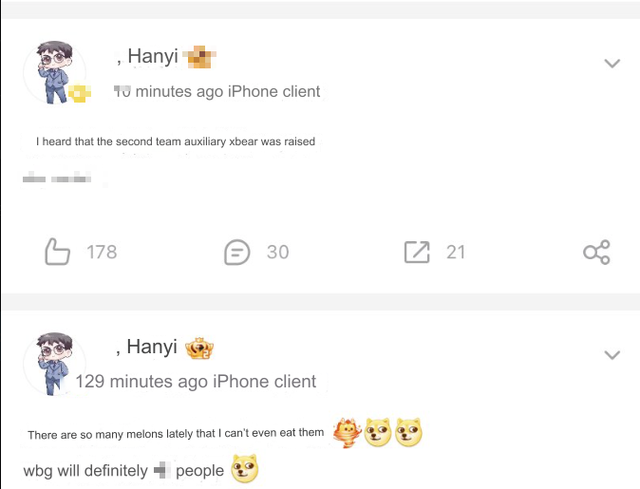Open comments on the first post

237,252
